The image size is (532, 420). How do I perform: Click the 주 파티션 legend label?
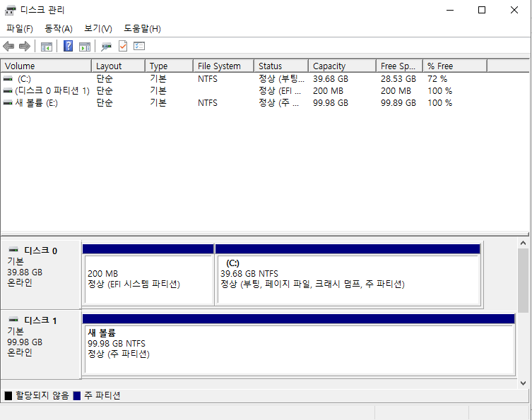[102, 395]
